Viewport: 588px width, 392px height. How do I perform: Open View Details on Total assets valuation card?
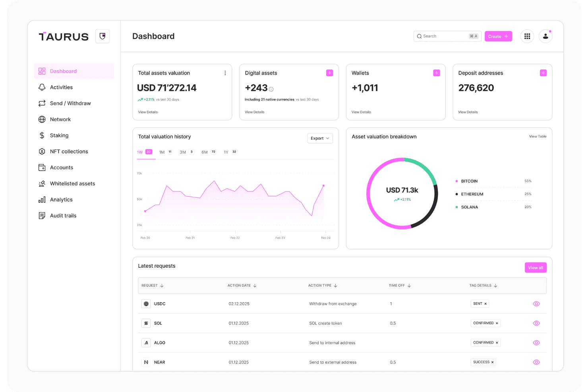tap(148, 112)
